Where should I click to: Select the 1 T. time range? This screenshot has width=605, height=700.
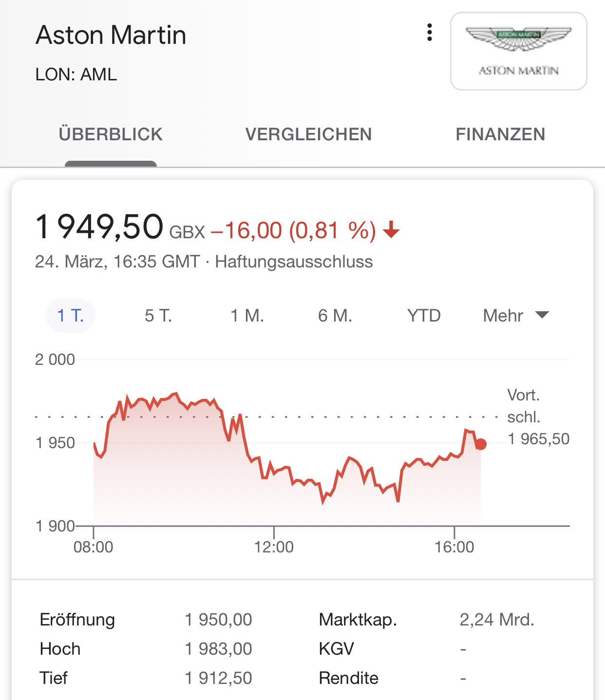click(x=71, y=316)
